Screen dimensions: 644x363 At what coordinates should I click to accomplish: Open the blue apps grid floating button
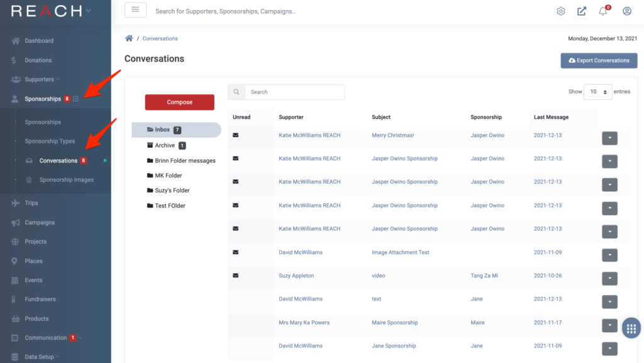pyautogui.click(x=631, y=328)
